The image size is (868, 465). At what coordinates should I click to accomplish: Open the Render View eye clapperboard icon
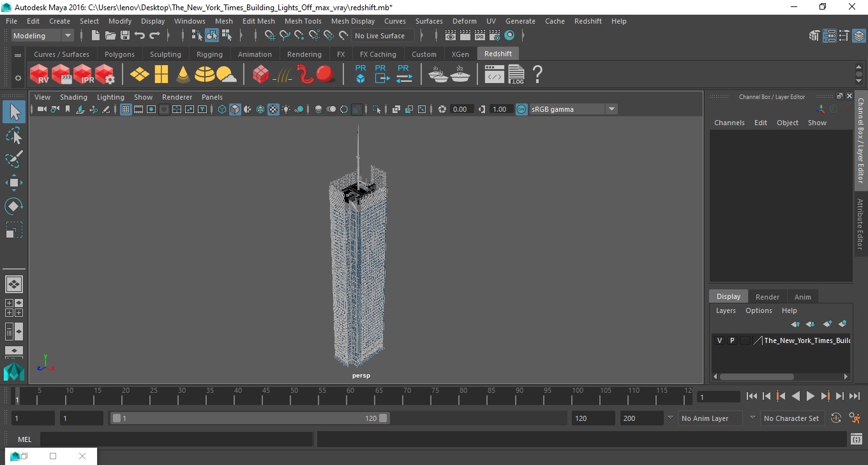(451, 36)
